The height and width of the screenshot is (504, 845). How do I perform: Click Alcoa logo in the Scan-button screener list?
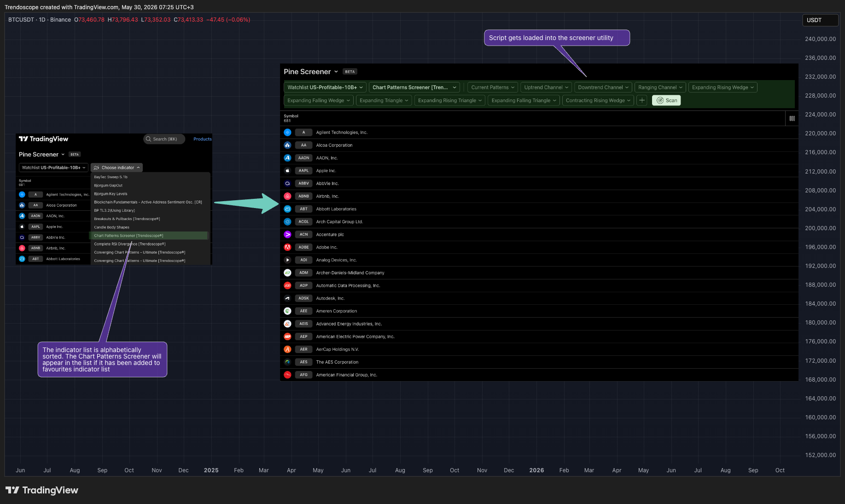(287, 145)
